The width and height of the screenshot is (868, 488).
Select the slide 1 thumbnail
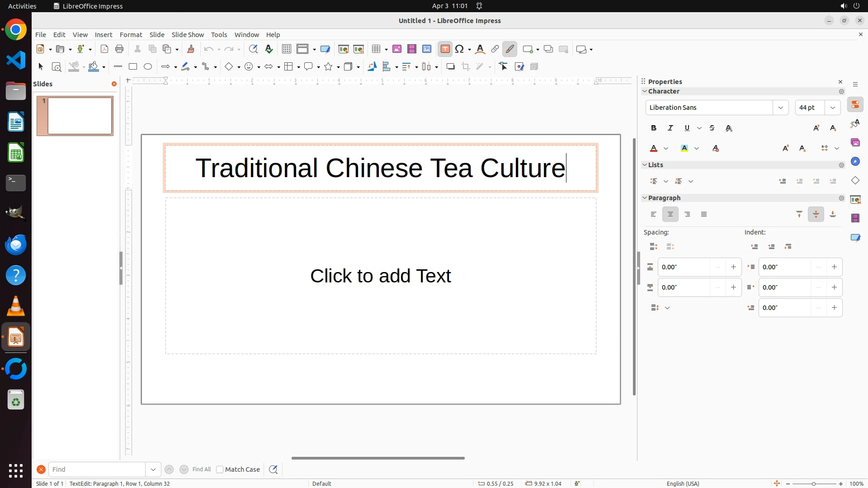(80, 116)
